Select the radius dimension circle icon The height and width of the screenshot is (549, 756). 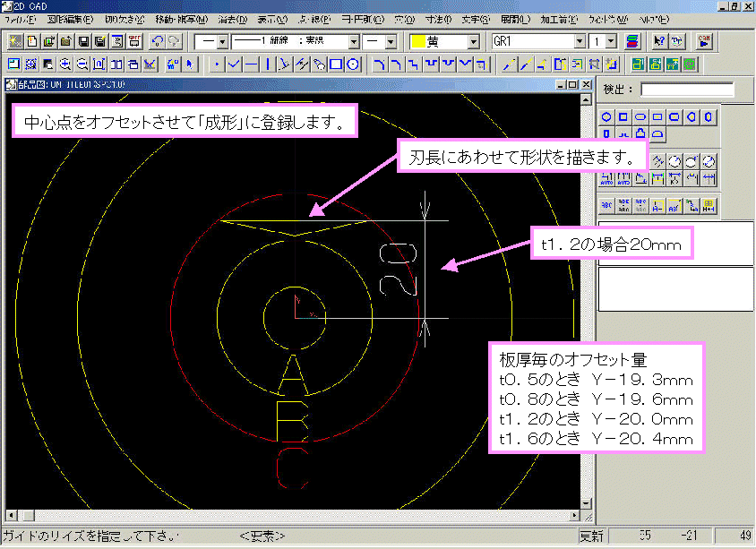click(674, 161)
